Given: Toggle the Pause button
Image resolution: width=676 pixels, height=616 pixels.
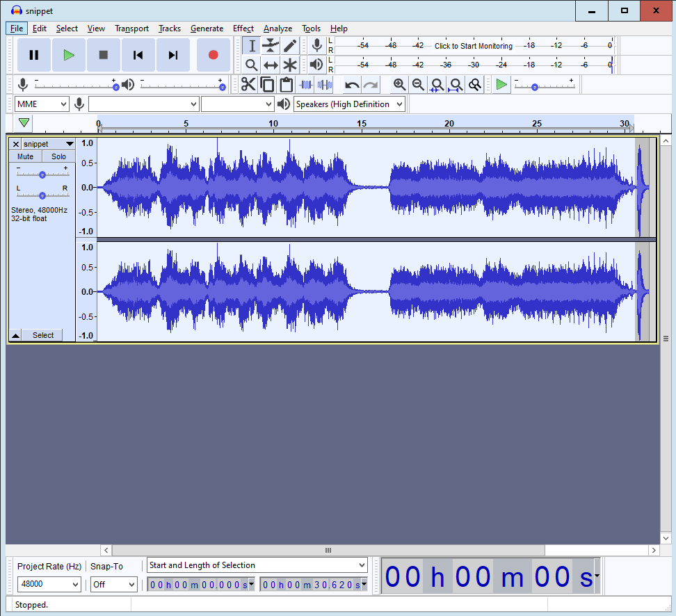Looking at the screenshot, I should [x=33, y=55].
